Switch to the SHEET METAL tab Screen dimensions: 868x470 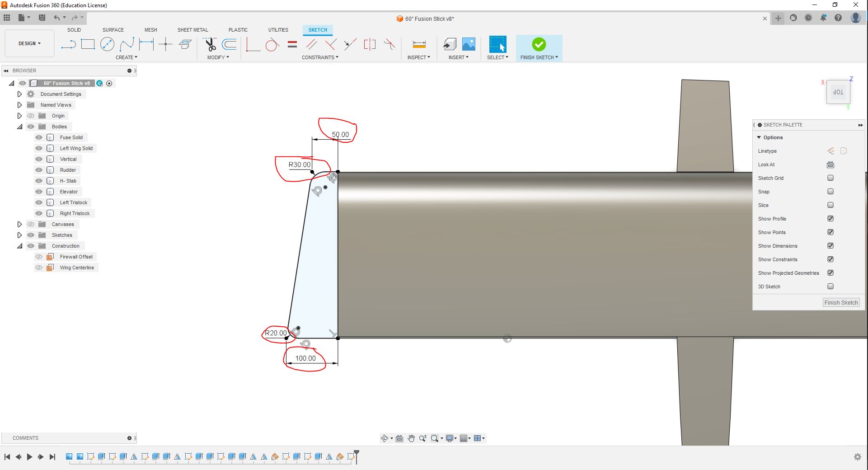pos(192,30)
